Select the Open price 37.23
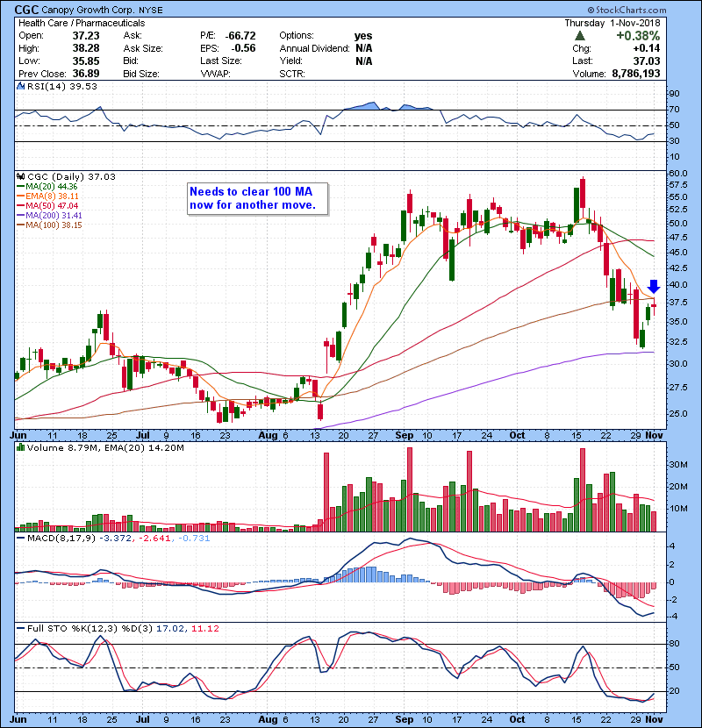Image resolution: width=702 pixels, height=728 pixels. click(x=86, y=36)
